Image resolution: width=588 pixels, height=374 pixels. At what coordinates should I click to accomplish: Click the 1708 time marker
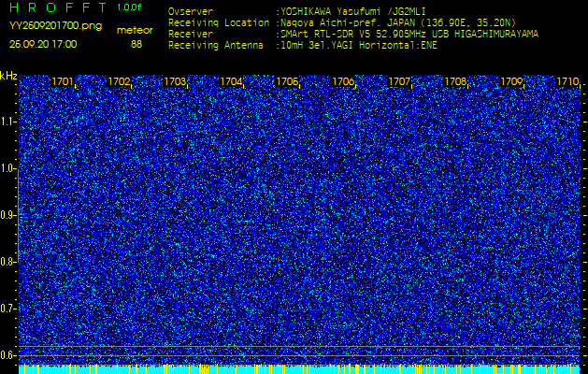(x=455, y=81)
